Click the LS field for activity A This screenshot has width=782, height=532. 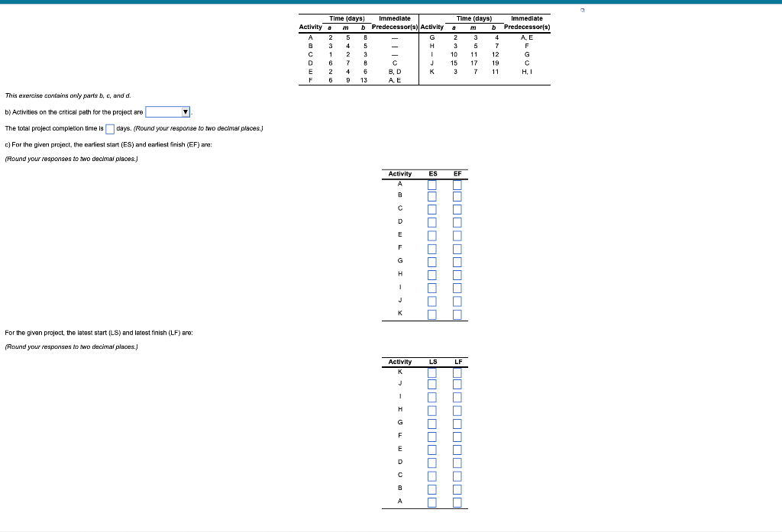(432, 502)
